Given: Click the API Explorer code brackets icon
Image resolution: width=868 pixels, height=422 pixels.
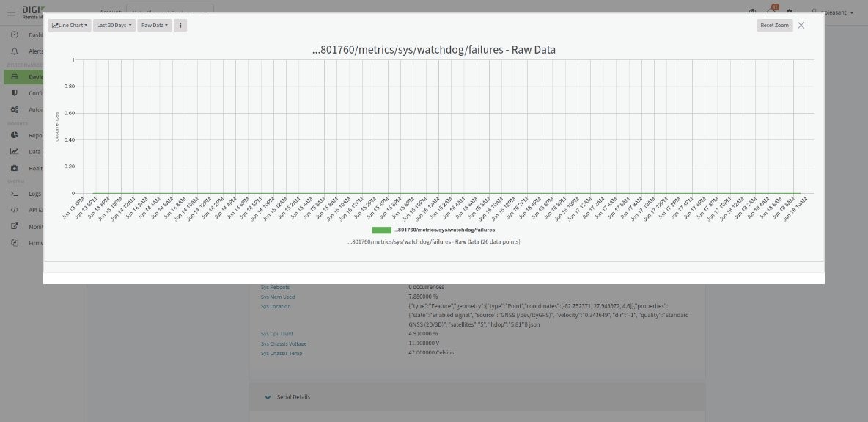Looking at the screenshot, I should [15, 210].
